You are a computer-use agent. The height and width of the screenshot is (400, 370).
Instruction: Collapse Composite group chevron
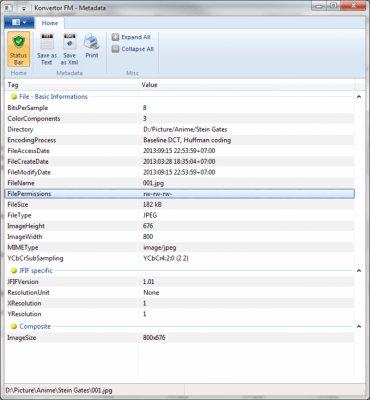click(359, 326)
